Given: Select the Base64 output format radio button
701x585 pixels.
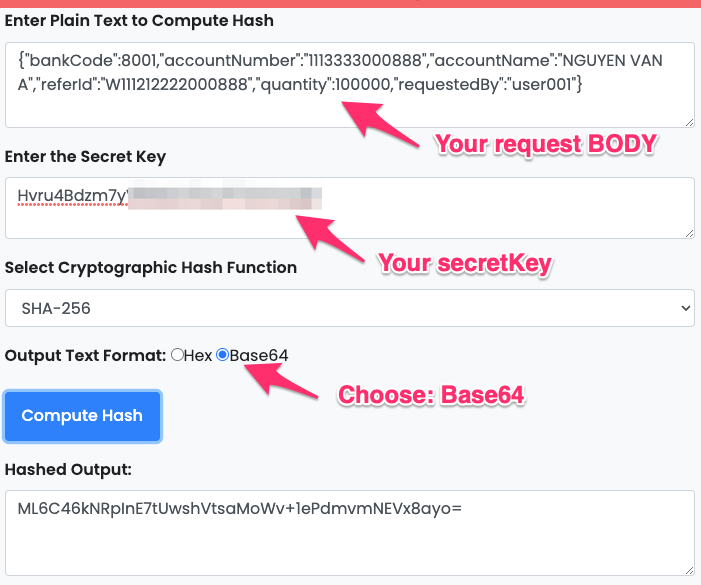Looking at the screenshot, I should tap(223, 355).
